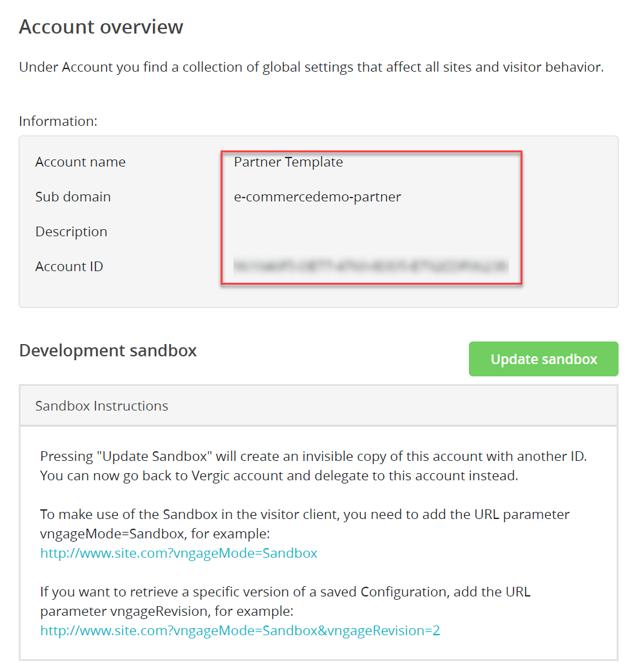Click the blurred Account ID value

(371, 265)
